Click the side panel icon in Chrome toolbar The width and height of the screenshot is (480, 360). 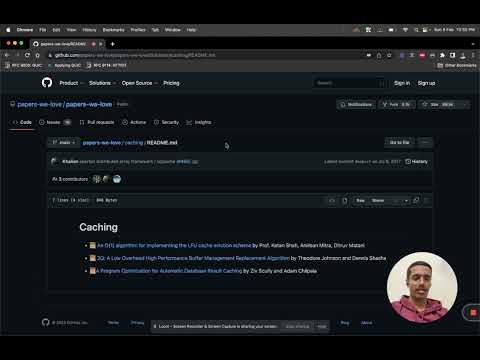coord(452,55)
